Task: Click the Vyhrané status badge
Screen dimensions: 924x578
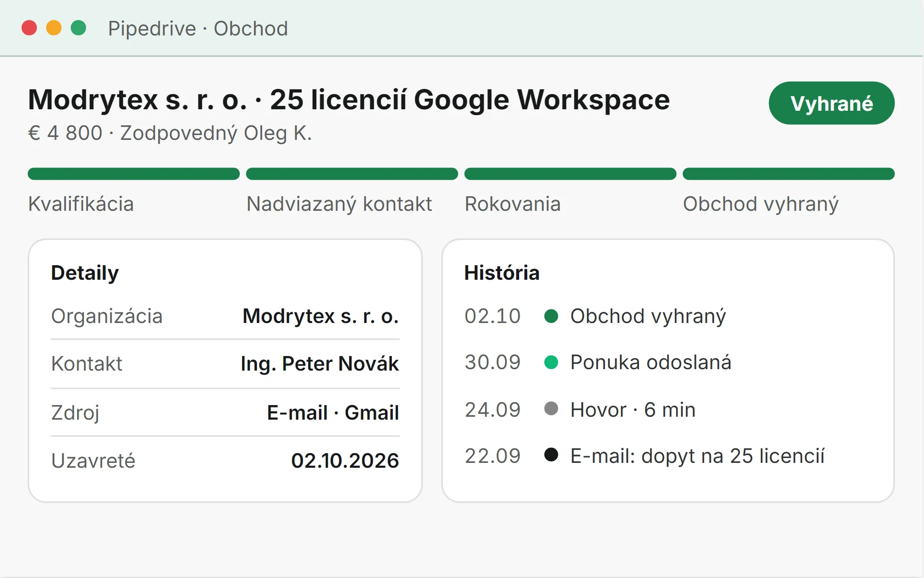Action: tap(831, 103)
